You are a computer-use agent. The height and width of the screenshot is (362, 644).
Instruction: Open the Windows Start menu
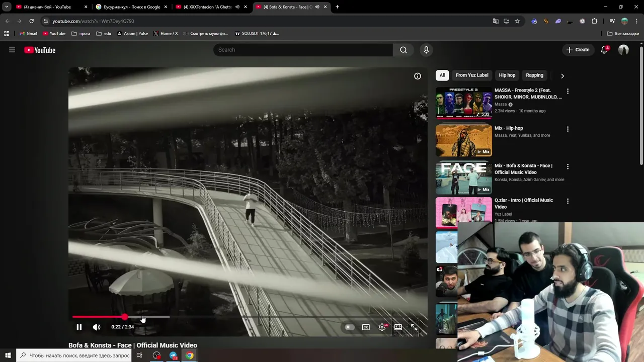8,355
